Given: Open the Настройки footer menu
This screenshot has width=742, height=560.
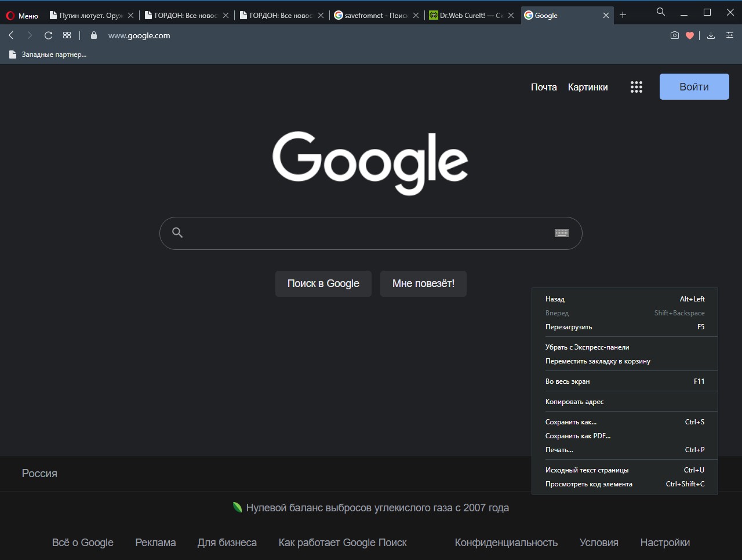Looking at the screenshot, I should pyautogui.click(x=665, y=543).
